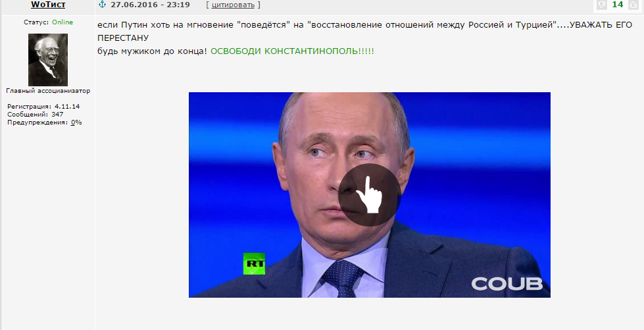Click the Сообщений: 347 message count
Image resolution: width=644 pixels, height=330 pixels.
tap(36, 115)
